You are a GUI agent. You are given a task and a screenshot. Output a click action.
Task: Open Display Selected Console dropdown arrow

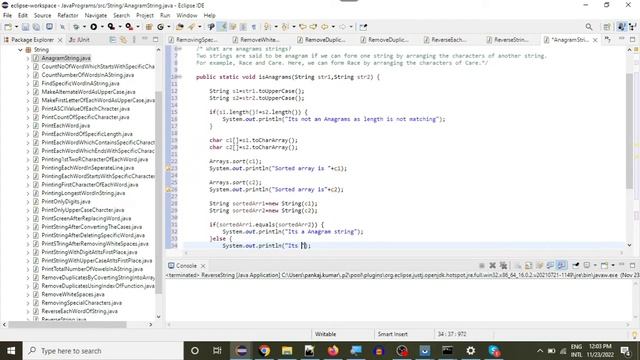pos(595,265)
